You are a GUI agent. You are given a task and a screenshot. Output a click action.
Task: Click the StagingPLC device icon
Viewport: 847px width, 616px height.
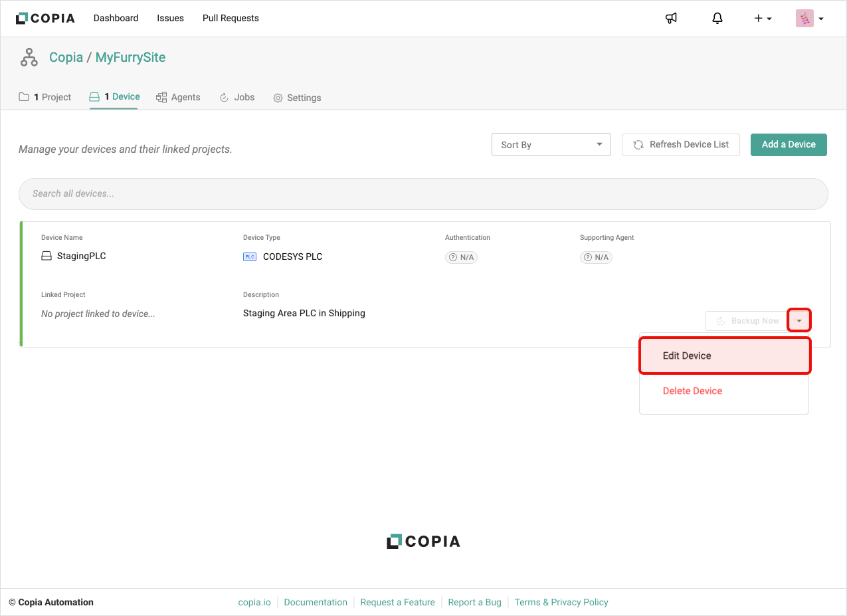click(x=47, y=257)
